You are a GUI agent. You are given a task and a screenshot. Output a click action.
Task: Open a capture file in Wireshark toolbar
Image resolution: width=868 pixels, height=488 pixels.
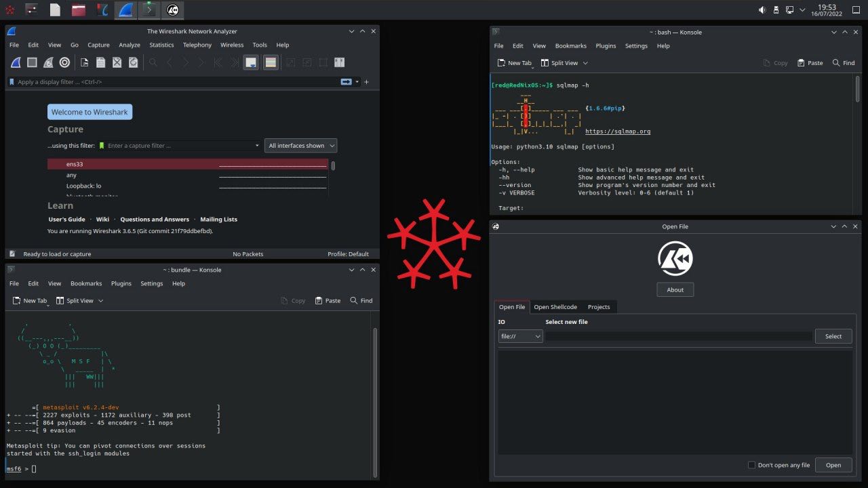84,62
